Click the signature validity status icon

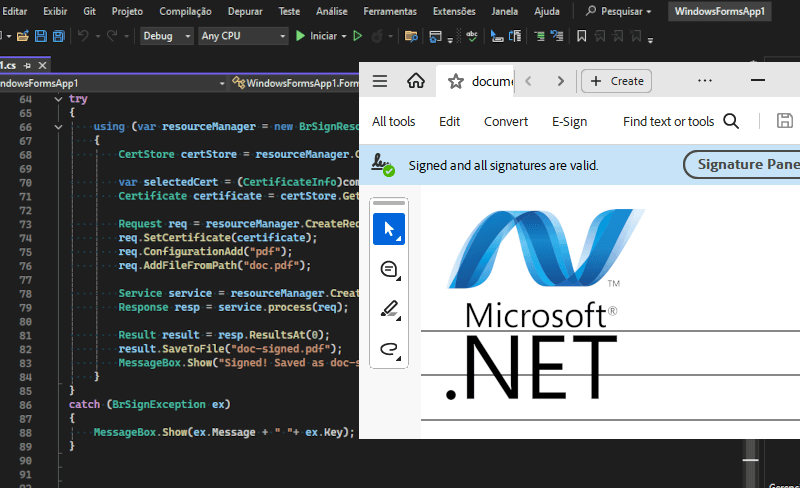(383, 165)
